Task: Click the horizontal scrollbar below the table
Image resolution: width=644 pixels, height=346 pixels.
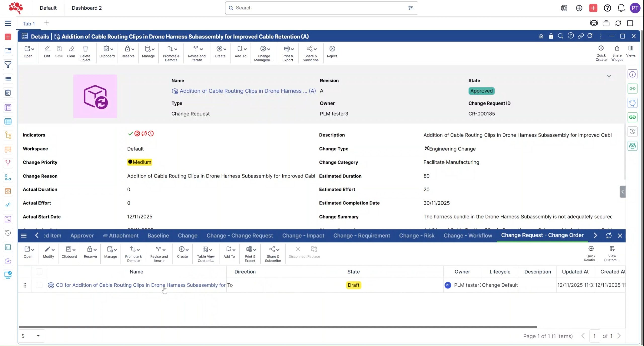Action: pyautogui.click(x=277, y=327)
